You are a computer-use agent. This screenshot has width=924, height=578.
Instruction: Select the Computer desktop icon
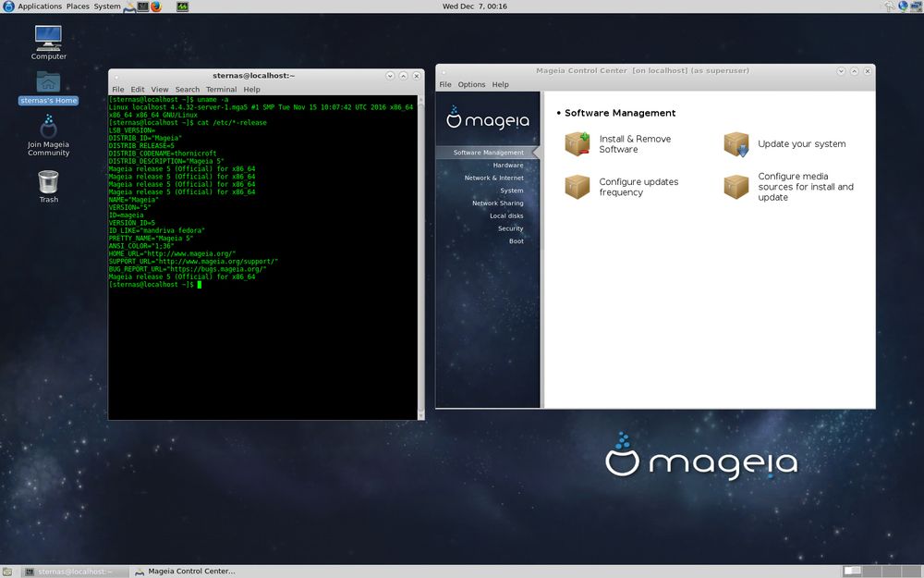(49, 43)
